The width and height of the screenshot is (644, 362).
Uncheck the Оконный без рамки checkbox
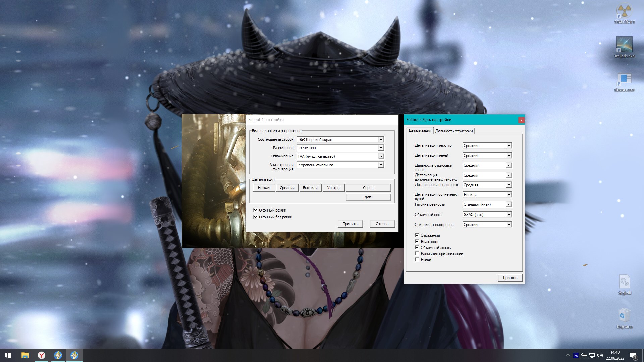tap(255, 217)
